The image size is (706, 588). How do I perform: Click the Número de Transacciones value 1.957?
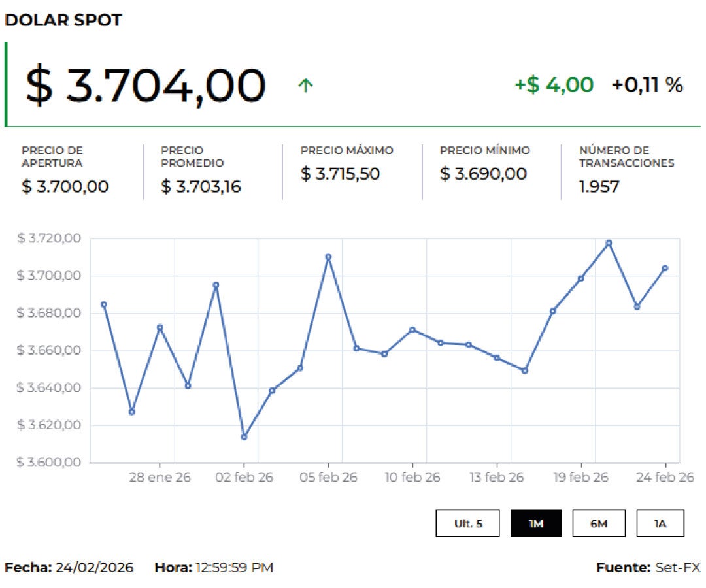(599, 187)
